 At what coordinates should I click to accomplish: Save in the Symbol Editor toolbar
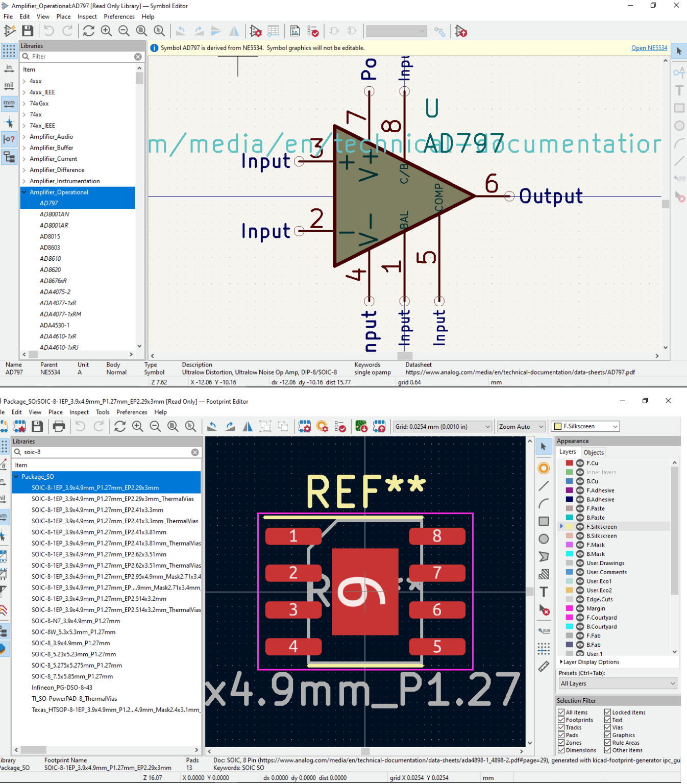[28, 31]
